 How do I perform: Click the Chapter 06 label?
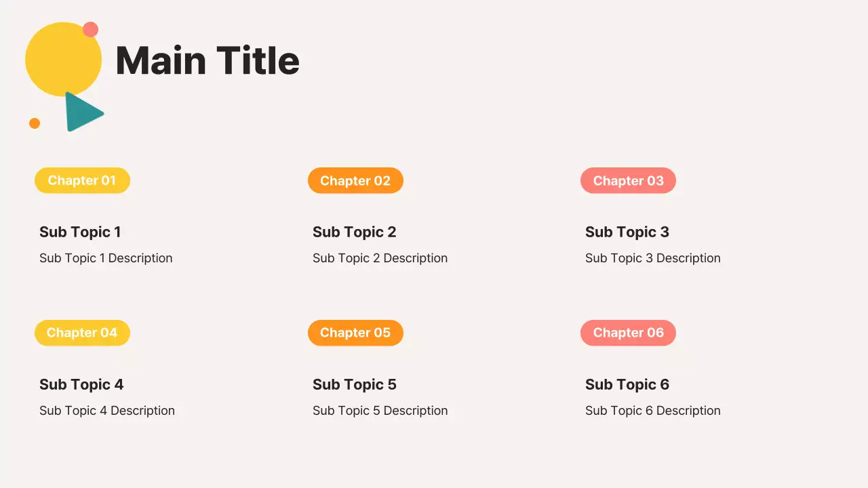click(x=628, y=333)
